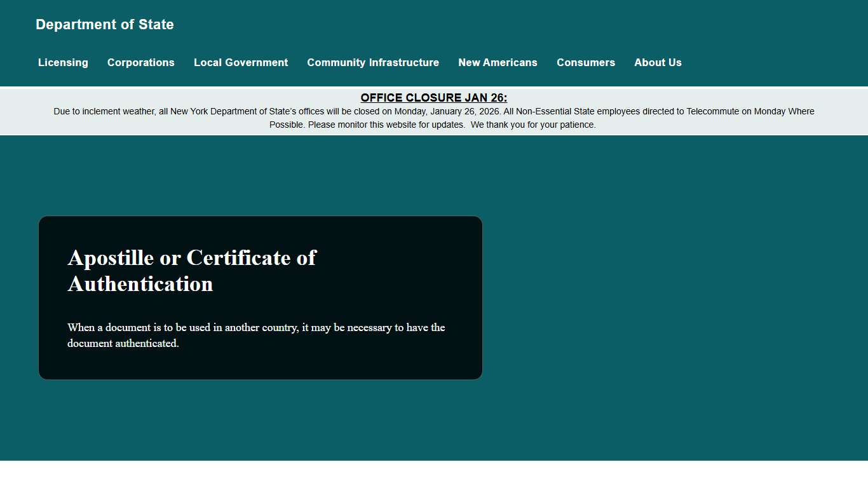Open the OFFICE CLOSURE JAN 26 announcement link
Image resolution: width=868 pixels, height=488 pixels.
click(434, 97)
